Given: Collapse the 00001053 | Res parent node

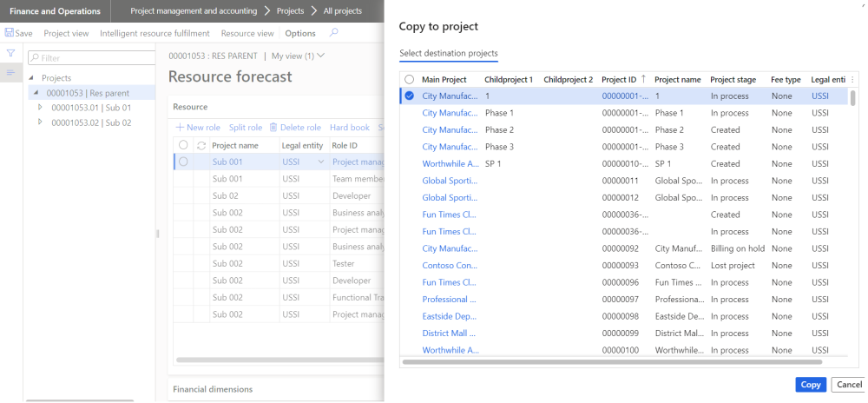Looking at the screenshot, I should tap(36, 93).
